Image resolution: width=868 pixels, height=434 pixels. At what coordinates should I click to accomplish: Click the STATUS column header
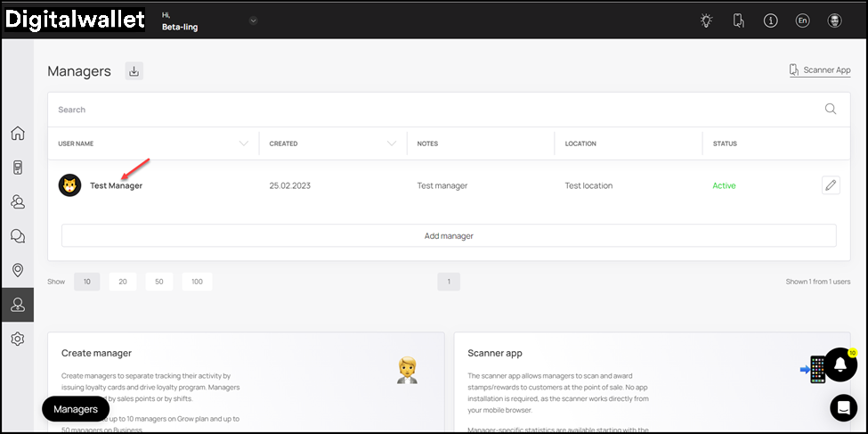[x=726, y=143]
